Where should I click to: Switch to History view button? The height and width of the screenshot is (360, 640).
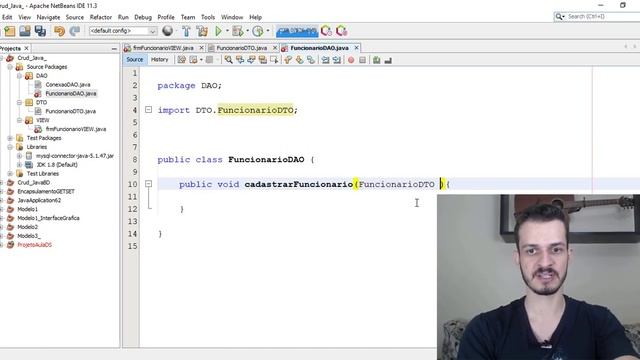pos(160,60)
